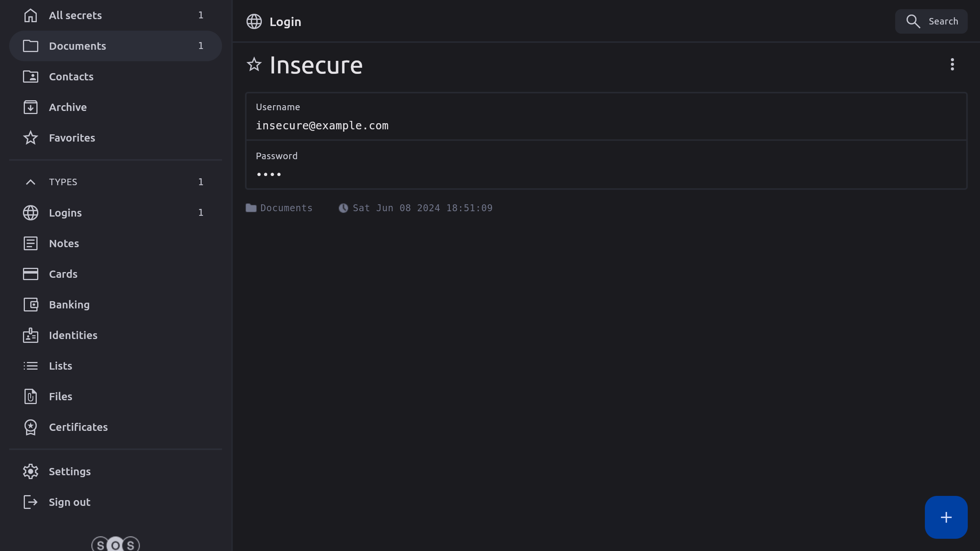980x551 pixels.
Task: Show the Favorites list
Action: coord(72,138)
